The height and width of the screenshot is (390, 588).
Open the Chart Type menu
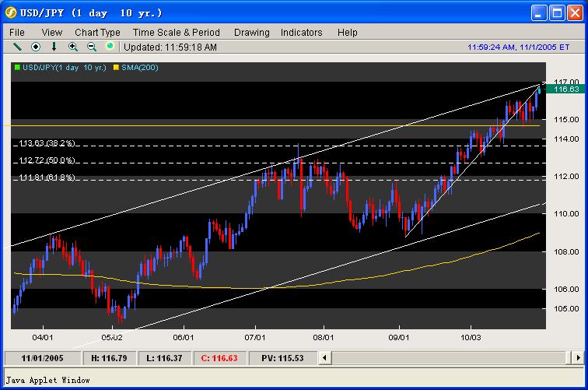(x=97, y=33)
